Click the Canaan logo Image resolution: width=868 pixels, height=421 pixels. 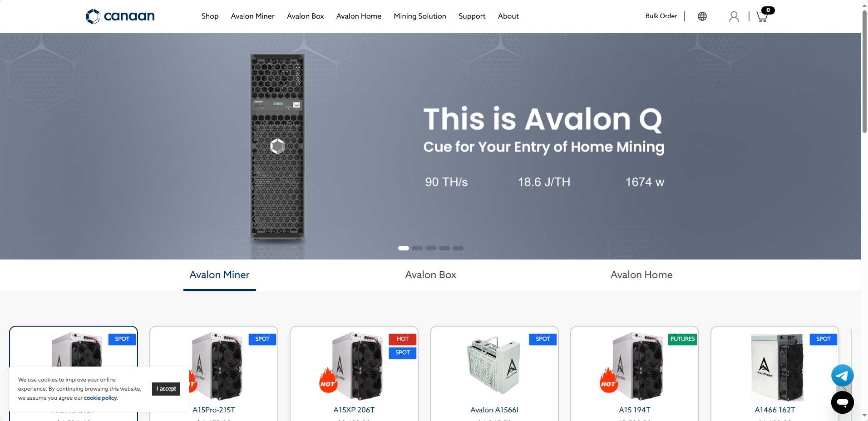click(x=120, y=16)
